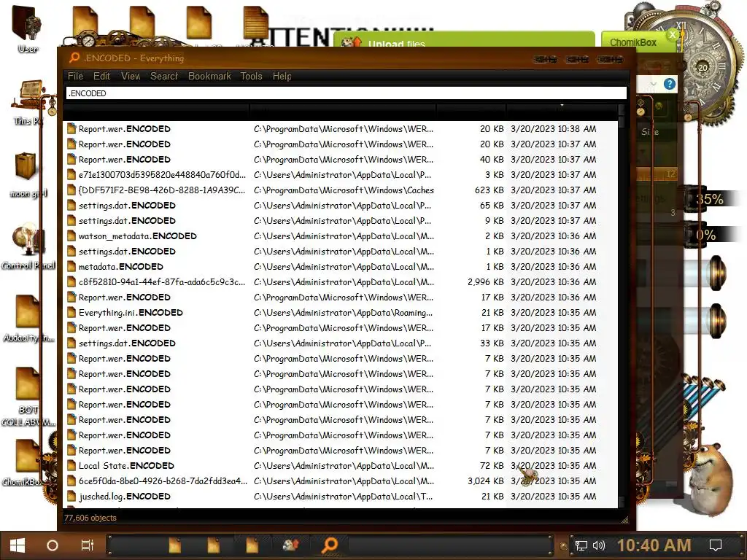Screen dimensions: 747x560
Task: Open Task View on the taskbar
Action: [88, 545]
